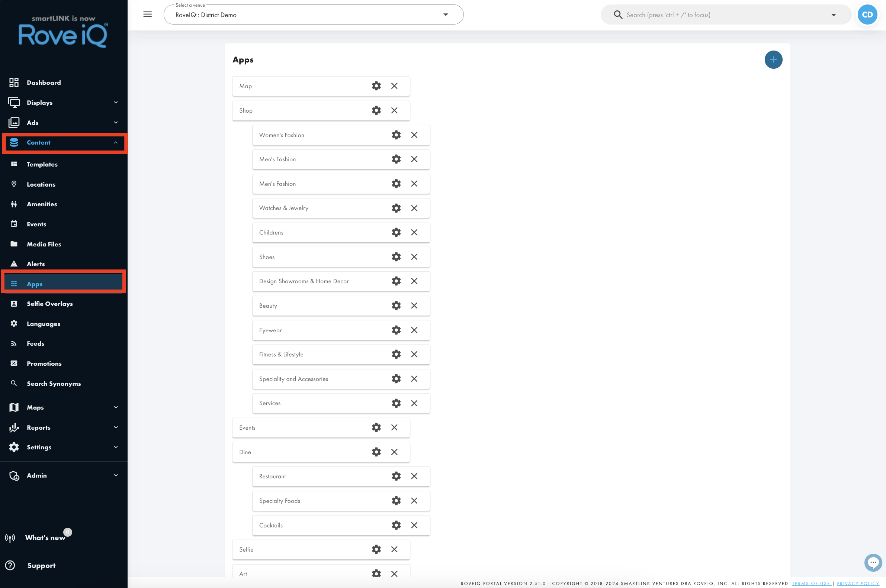Open Childrens settings gear
The image size is (886, 588).
point(396,233)
